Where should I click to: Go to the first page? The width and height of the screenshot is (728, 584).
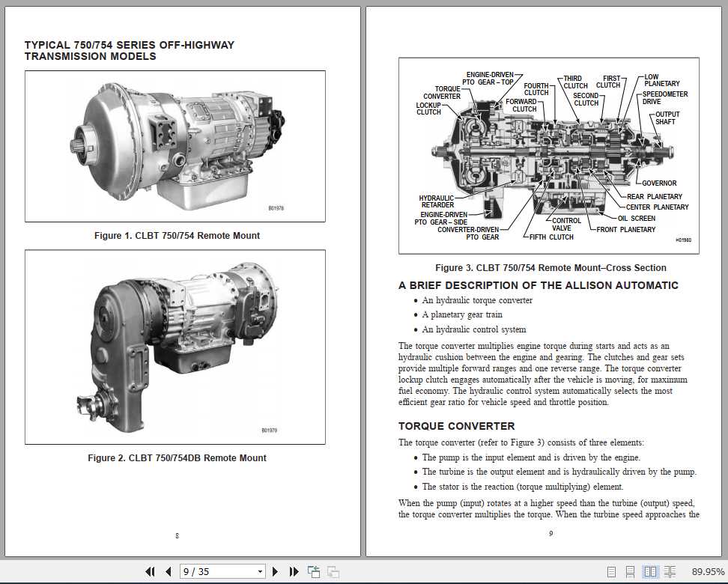150,571
